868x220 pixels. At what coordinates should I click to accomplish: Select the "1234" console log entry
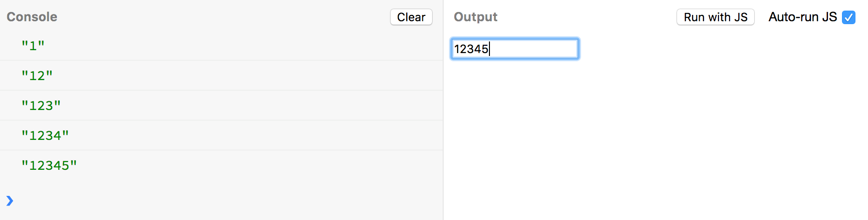(x=221, y=136)
